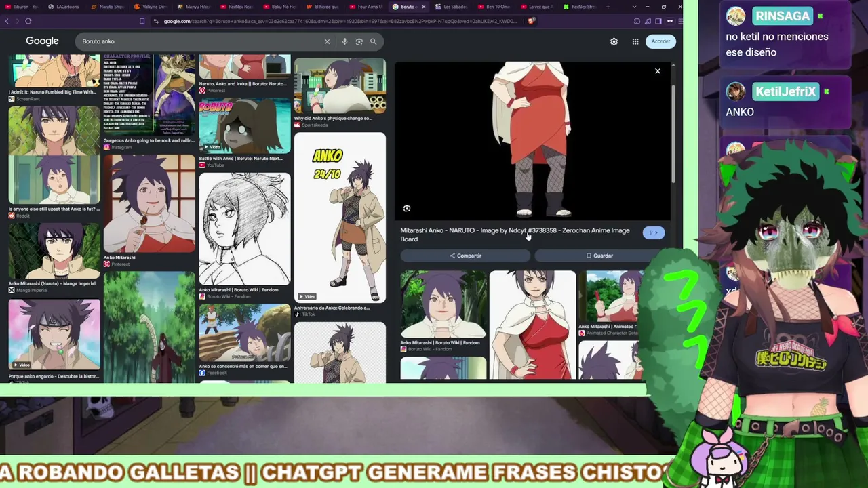This screenshot has height=488, width=868.
Task: Switch to the La vez que tab
Action: (538, 7)
